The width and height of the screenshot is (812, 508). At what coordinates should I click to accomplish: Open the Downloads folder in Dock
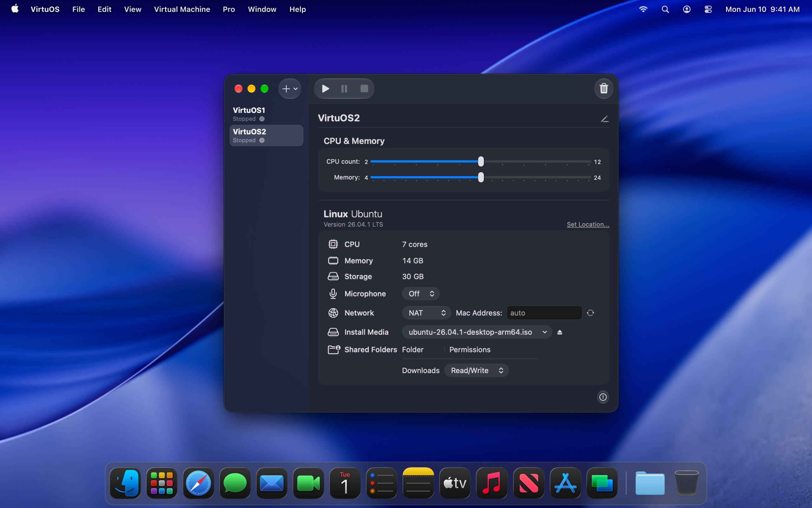tap(650, 483)
